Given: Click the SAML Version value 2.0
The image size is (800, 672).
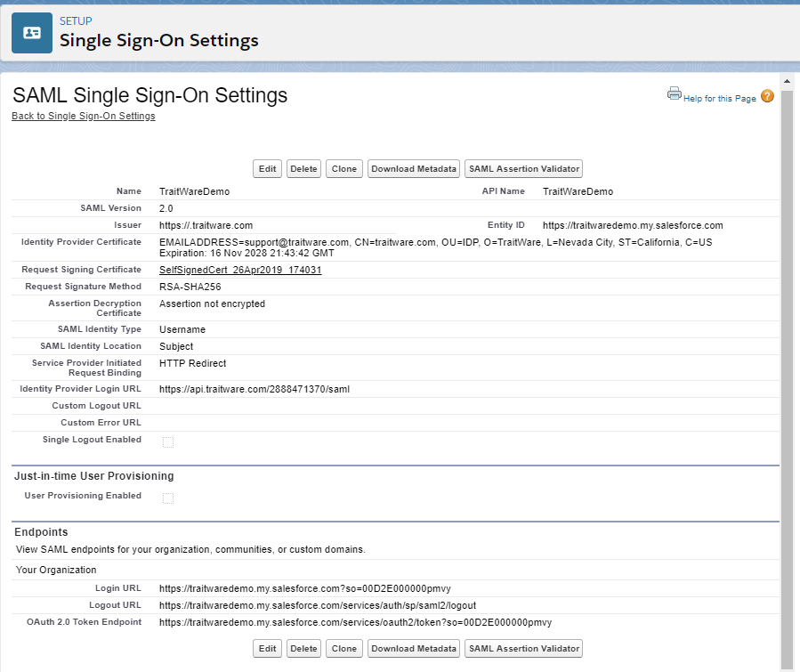Looking at the screenshot, I should (x=166, y=208).
